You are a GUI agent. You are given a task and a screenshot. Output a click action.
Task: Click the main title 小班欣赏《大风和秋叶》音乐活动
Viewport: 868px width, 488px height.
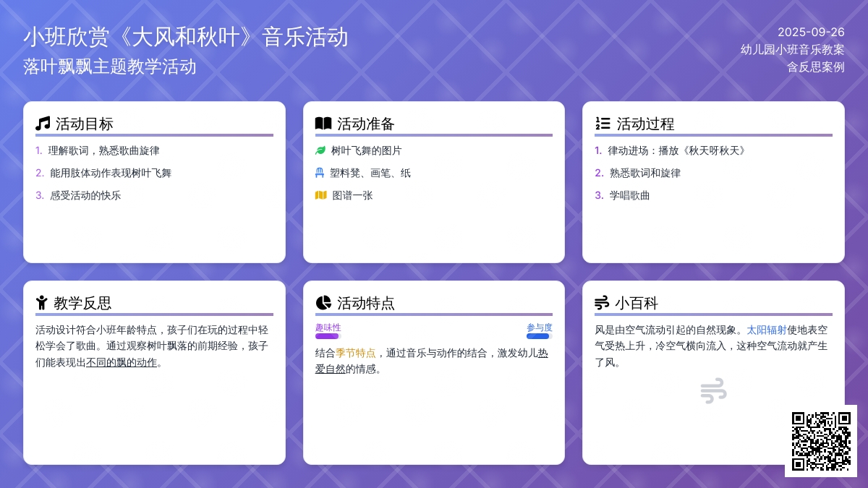coord(186,37)
